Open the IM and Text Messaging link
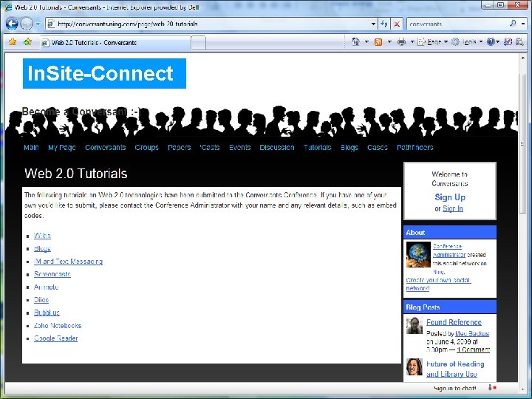 68,262
